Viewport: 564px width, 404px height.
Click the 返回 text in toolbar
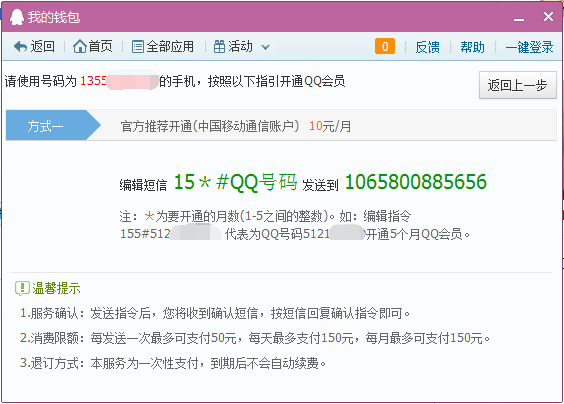(x=42, y=46)
